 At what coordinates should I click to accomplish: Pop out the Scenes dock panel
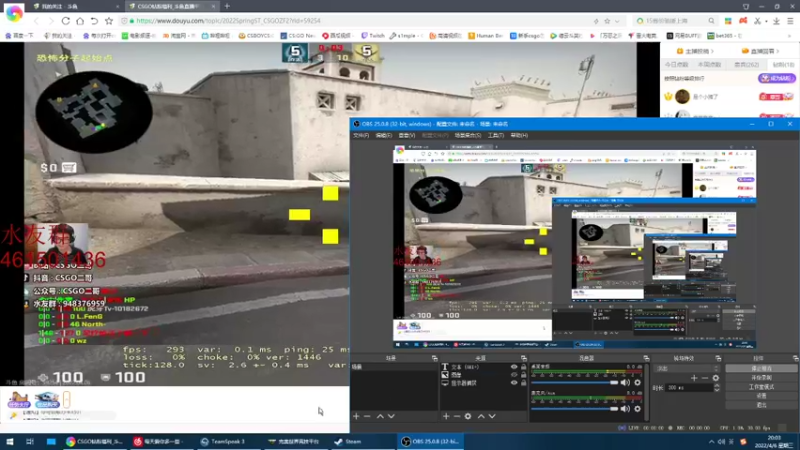[434, 358]
